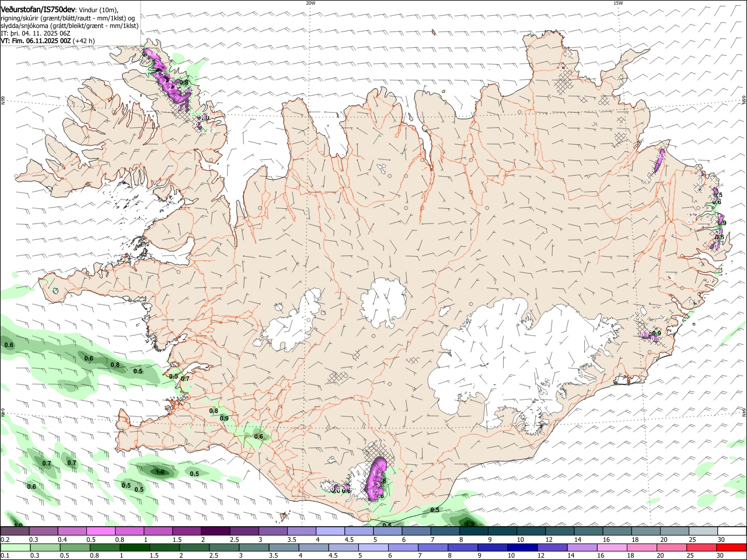This screenshot has width=747, height=560.
Task: Pick the pure red rain swatch at 30
Action: [732, 548]
